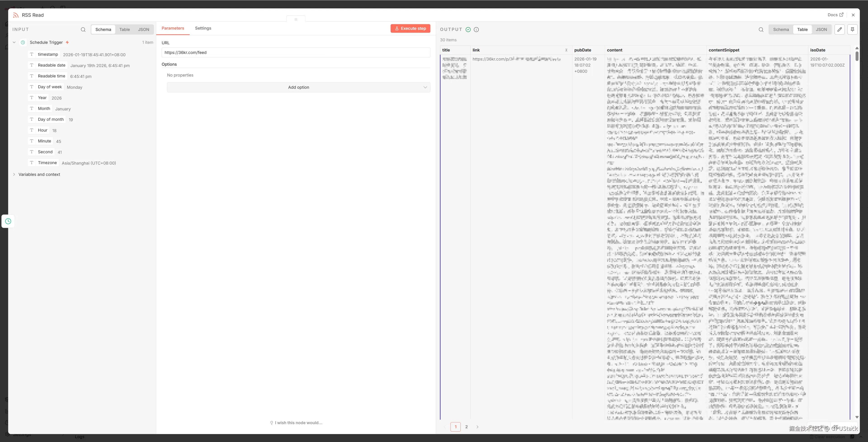868x442 pixels.
Task: Open the Settings tab
Action: click(203, 28)
